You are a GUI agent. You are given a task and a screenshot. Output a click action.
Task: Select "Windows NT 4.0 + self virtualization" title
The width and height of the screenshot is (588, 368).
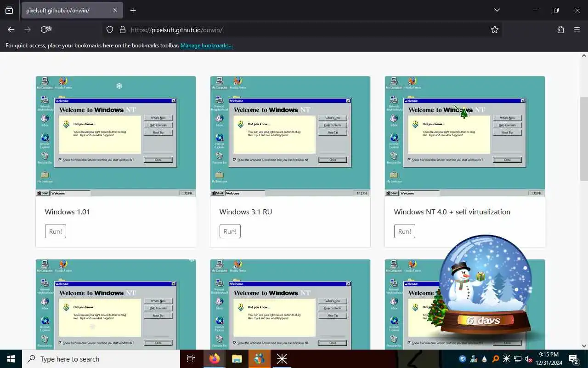[x=452, y=212]
